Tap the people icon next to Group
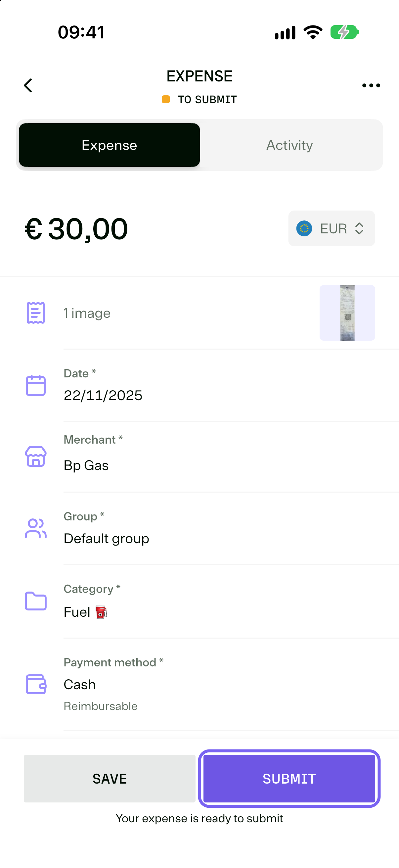The image size is (399, 868). (x=36, y=528)
